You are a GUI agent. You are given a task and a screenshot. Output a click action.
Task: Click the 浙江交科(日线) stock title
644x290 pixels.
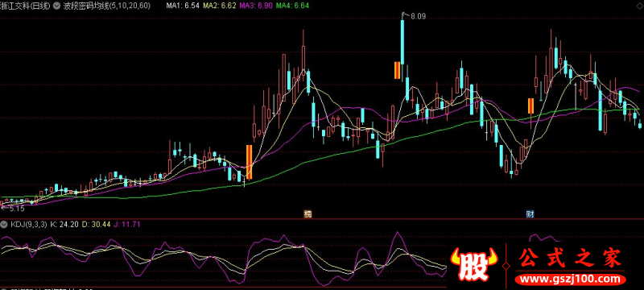[26, 6]
